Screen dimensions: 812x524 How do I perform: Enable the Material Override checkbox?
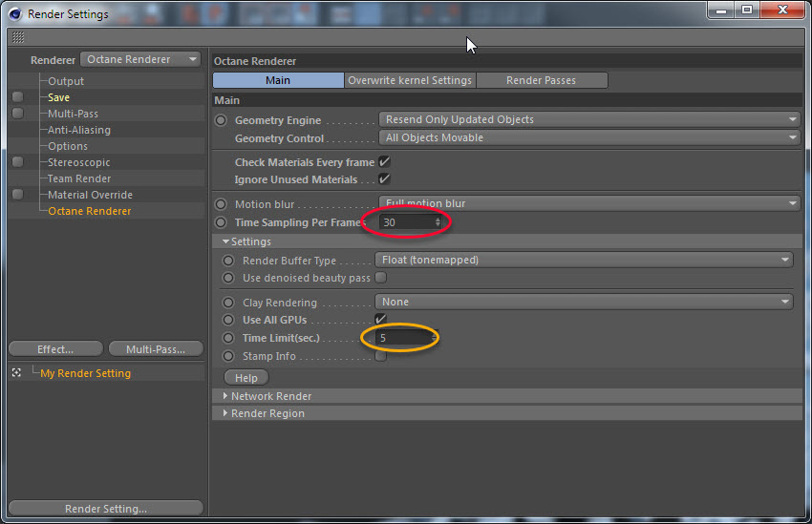(x=17, y=195)
